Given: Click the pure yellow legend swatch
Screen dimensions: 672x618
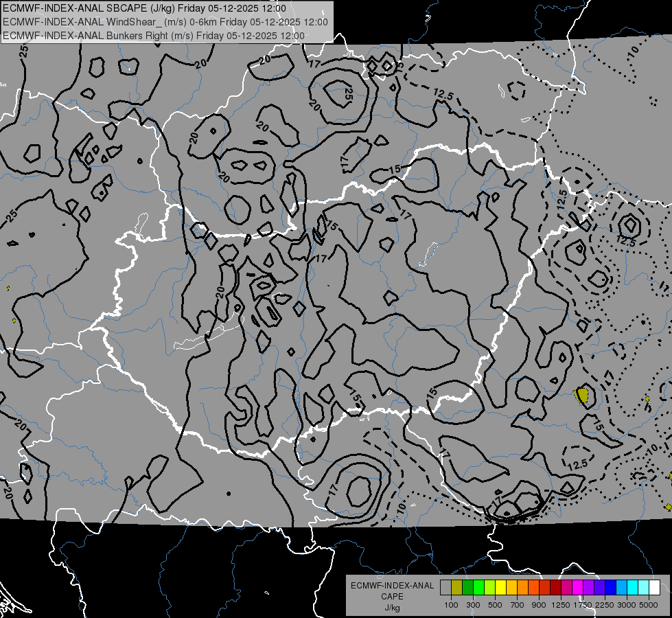Looking at the screenshot, I should pyautogui.click(x=501, y=588).
